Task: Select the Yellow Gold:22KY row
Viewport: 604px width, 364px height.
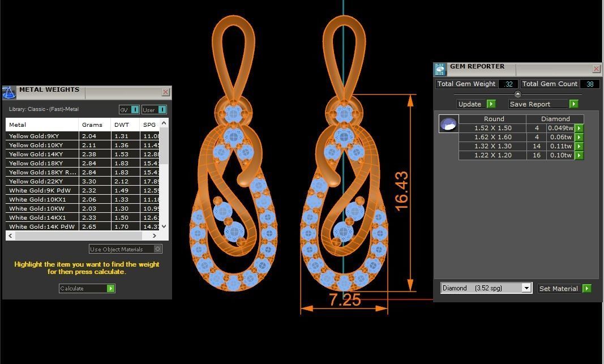Action: click(x=83, y=181)
